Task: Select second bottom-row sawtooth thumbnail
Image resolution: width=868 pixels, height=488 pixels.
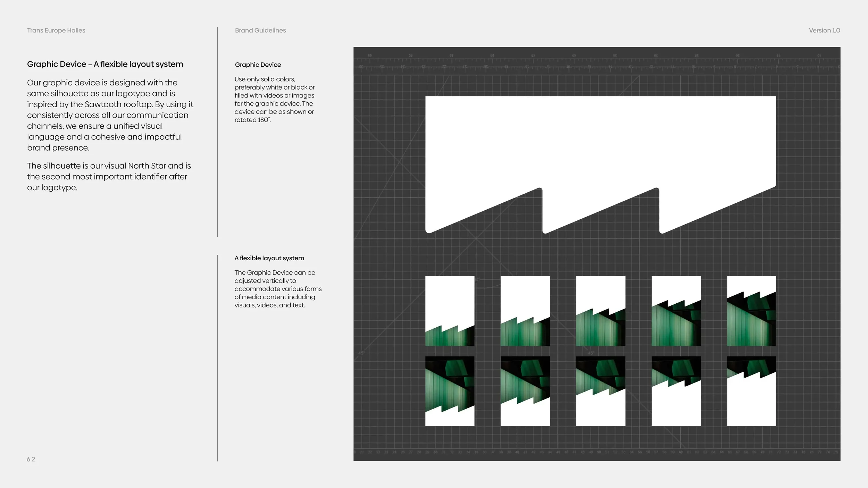Action: point(525,391)
